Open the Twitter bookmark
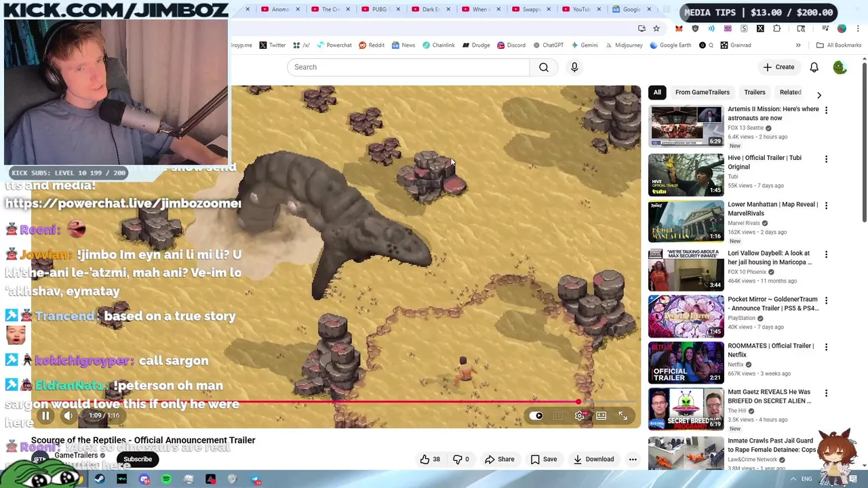This screenshot has height=488, width=868. [272, 45]
